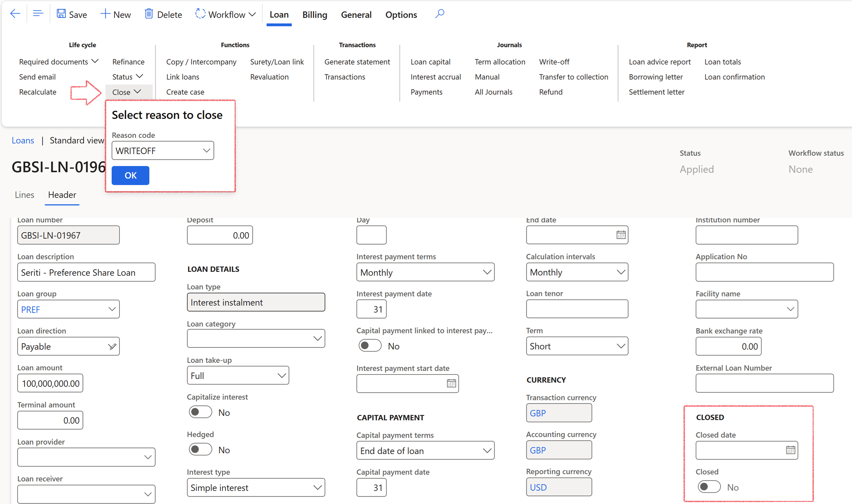Click the Loan description field

(86, 272)
